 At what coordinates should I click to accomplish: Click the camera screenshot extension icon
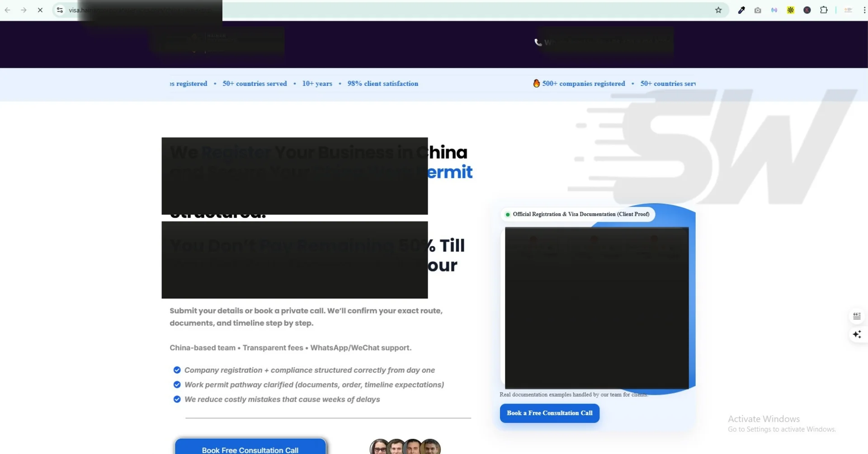click(x=758, y=10)
